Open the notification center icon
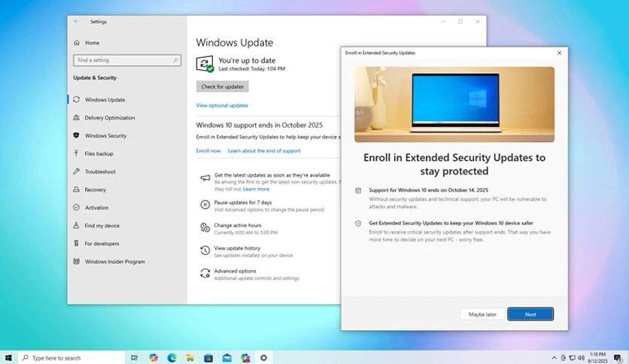Screen dimensions: 629x364 click(618, 357)
